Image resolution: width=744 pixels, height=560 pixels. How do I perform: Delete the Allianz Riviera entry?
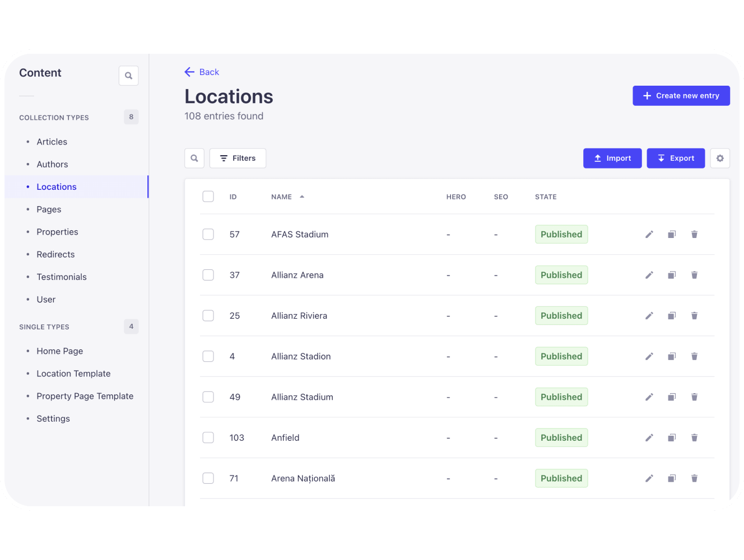(x=694, y=316)
